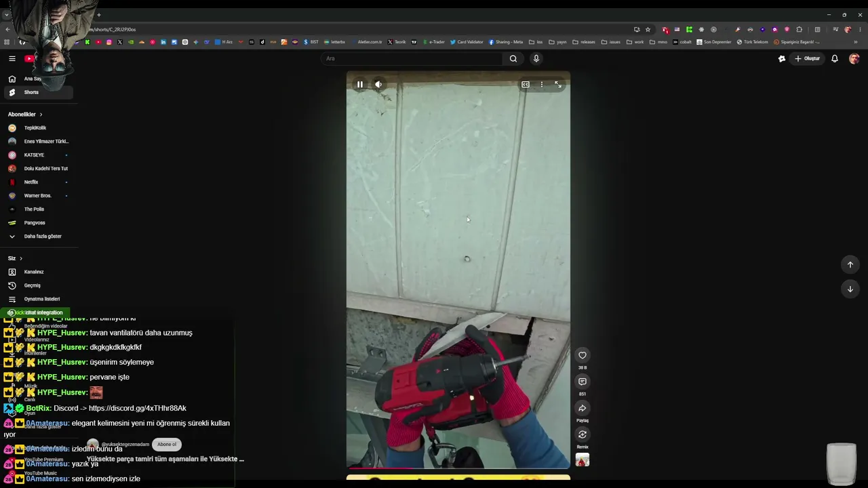Open the YouTube account avatar menu
Viewport: 868px width, 488px height.
(x=854, y=59)
